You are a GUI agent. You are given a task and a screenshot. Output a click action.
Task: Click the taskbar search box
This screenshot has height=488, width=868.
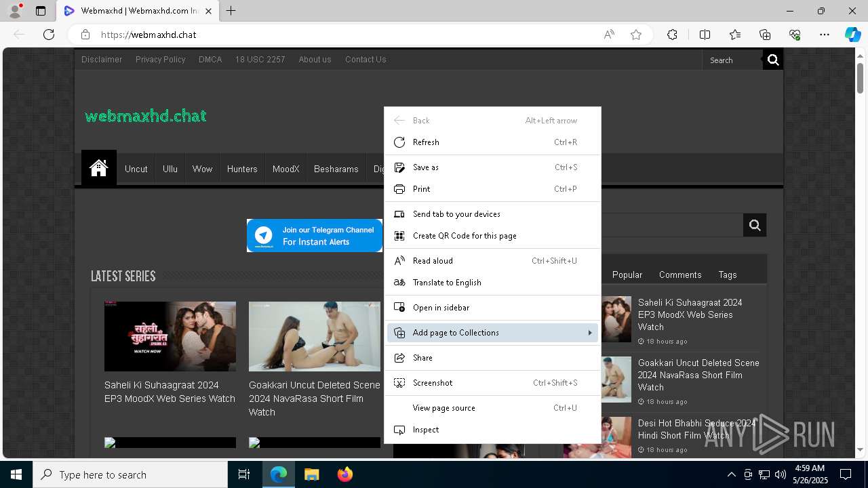pos(130,474)
